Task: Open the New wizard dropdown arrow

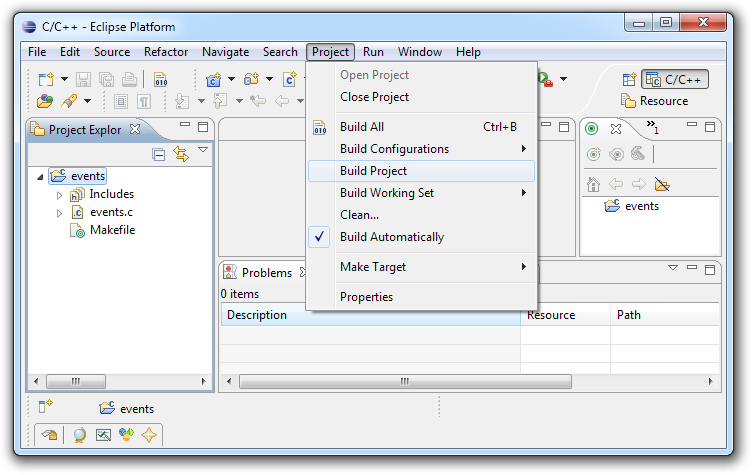Action: click(x=64, y=79)
